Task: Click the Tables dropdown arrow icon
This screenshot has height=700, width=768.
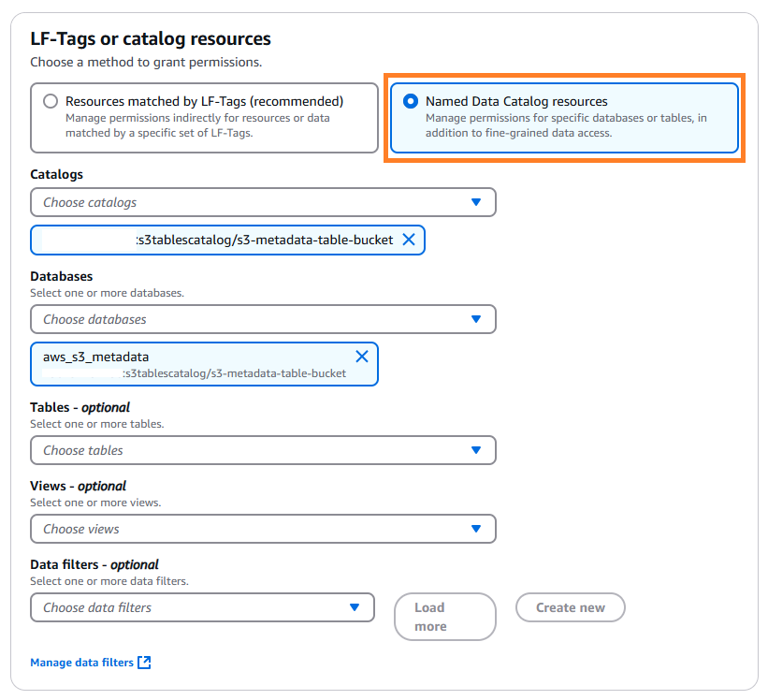Action: click(476, 450)
